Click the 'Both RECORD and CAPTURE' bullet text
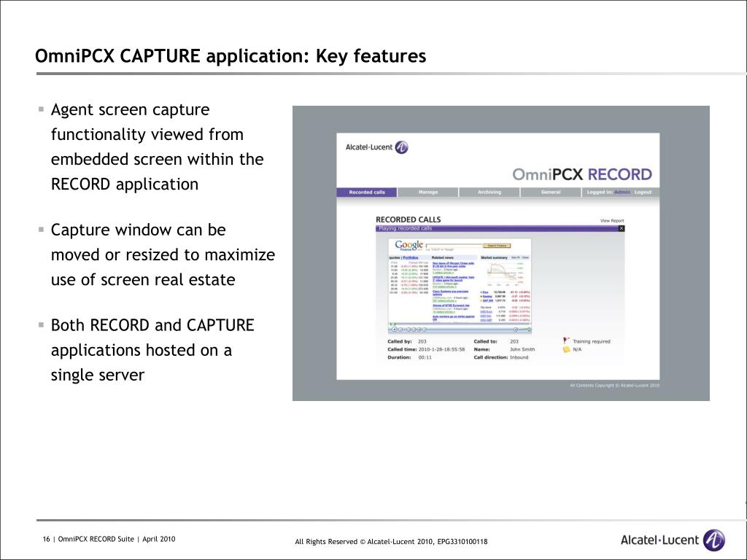The width and height of the screenshot is (747, 560). point(152,325)
